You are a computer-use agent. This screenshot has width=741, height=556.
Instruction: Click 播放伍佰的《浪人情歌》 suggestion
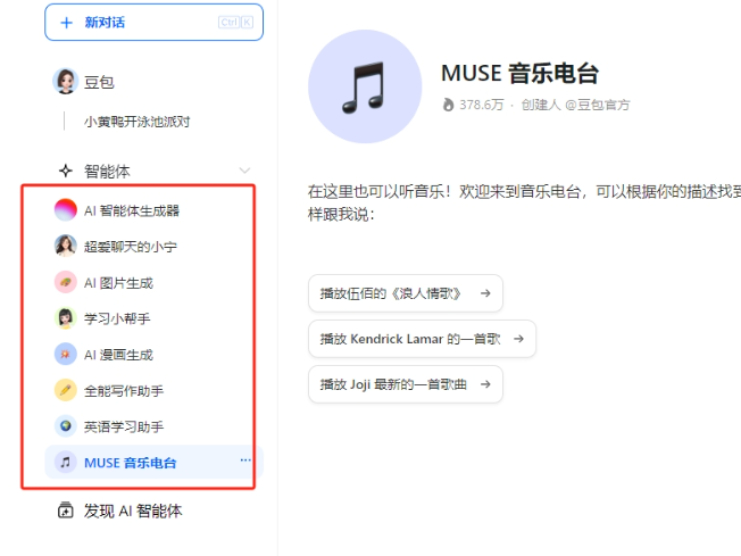click(405, 293)
